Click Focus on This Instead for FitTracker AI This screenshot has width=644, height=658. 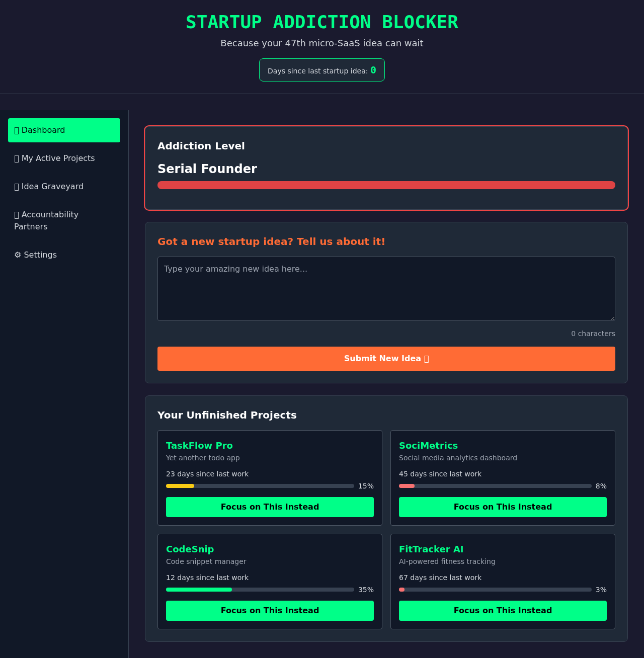coord(503,610)
